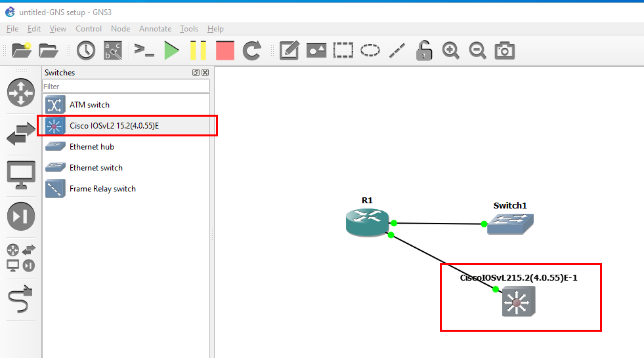644x358 pixels.
Task: Open the View menu
Action: point(58,29)
